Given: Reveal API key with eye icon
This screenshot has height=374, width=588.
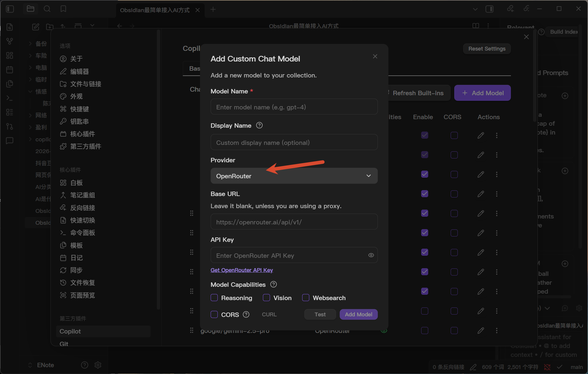Looking at the screenshot, I should click(x=371, y=255).
